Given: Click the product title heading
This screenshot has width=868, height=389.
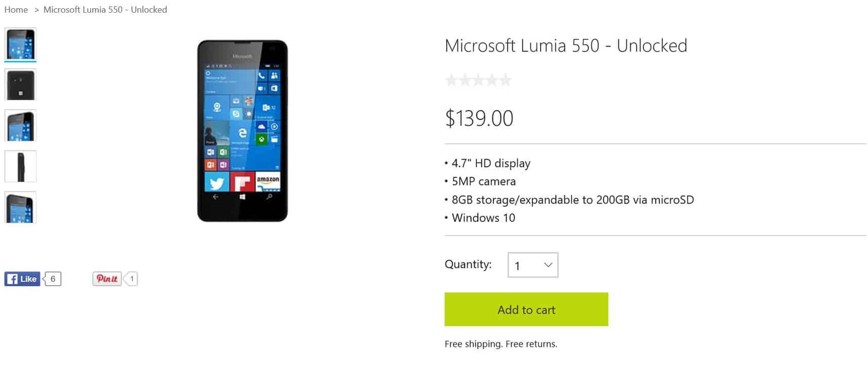Looking at the screenshot, I should tap(565, 46).
